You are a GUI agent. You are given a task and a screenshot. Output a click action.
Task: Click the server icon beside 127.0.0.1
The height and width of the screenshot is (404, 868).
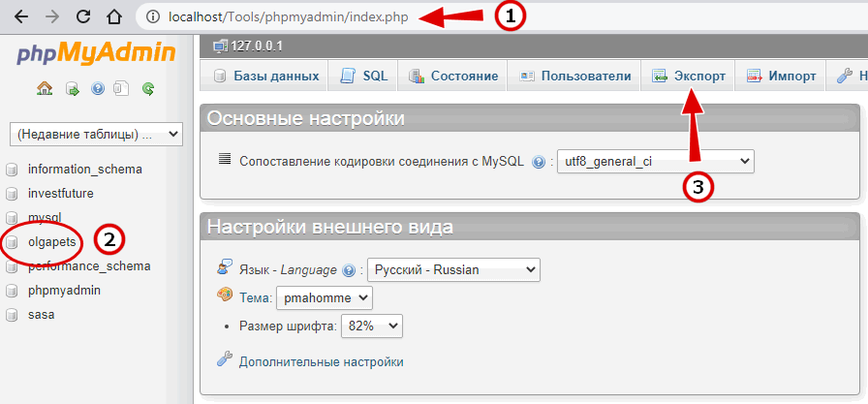click(x=220, y=47)
